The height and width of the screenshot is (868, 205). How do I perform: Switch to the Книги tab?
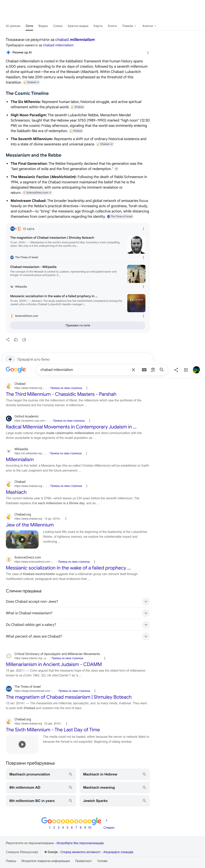[x=112, y=26]
